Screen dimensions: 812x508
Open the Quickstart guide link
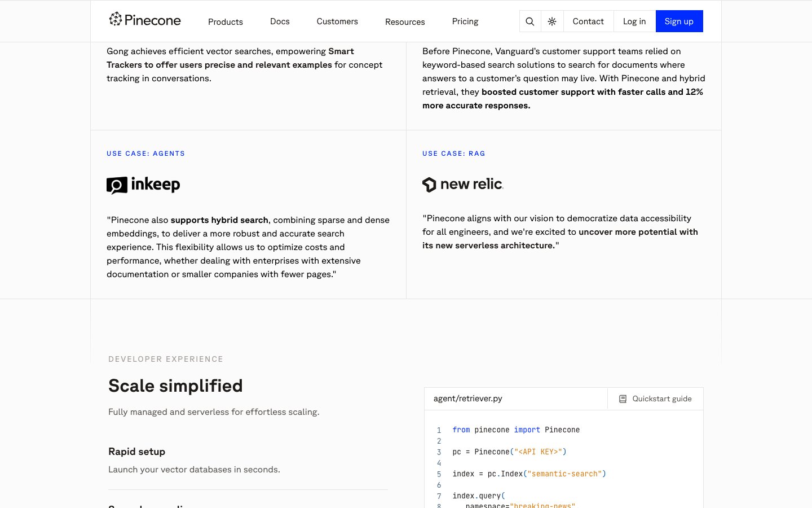coord(661,399)
